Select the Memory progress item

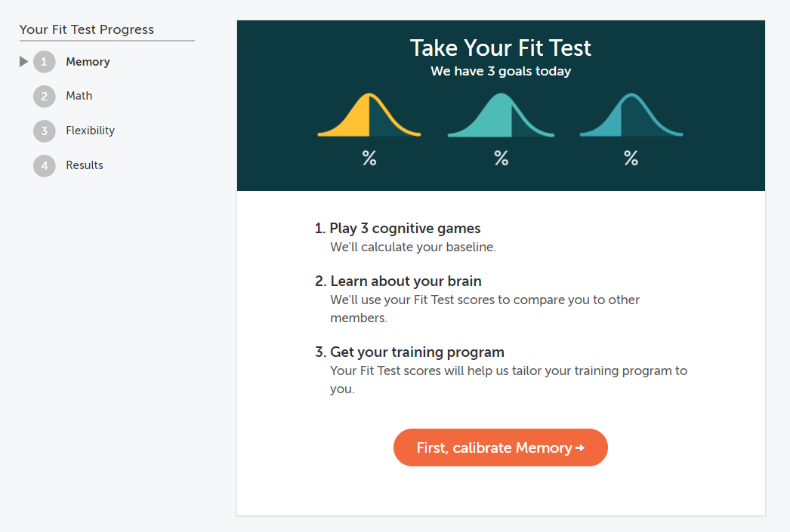tap(88, 62)
